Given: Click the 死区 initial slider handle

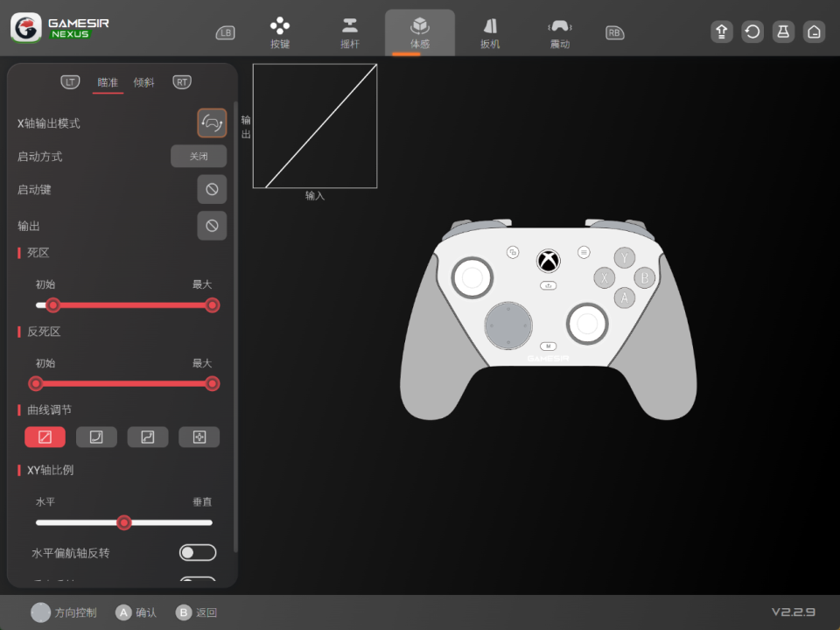Looking at the screenshot, I should point(52,305).
